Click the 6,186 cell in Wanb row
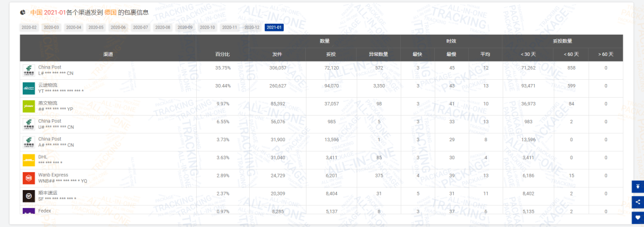The width and height of the screenshot is (644, 227). (x=528, y=176)
